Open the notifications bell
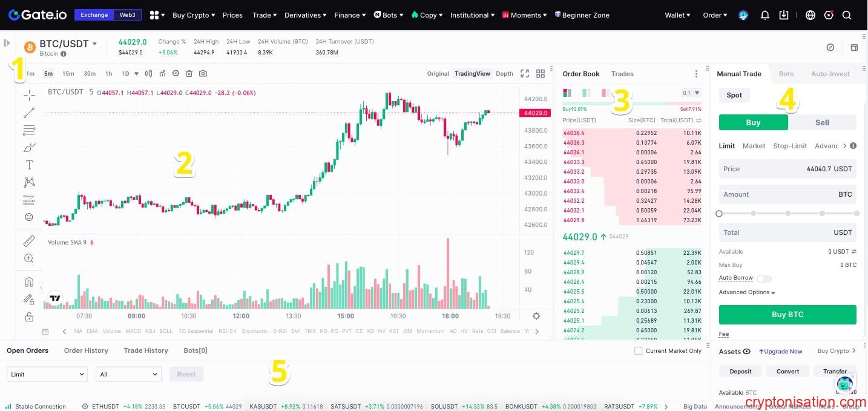The image size is (868, 411). (x=765, y=15)
